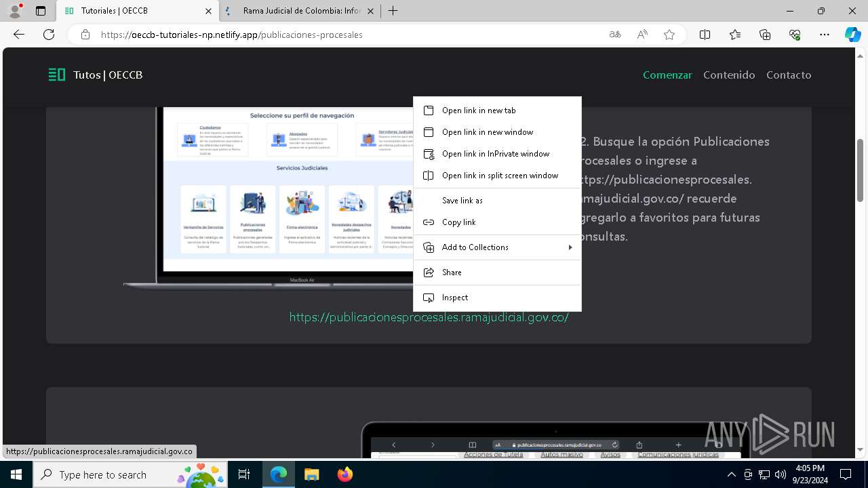Show hidden system tray icons
This screenshot has width=868, height=488.
point(731,474)
